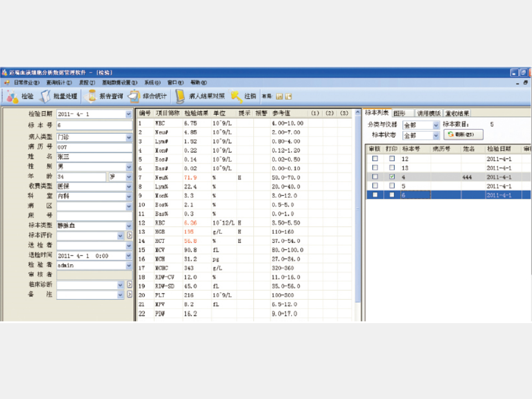Expand the 分类与仪器 dropdown in the sample list
532x399 pixels.
436,125
